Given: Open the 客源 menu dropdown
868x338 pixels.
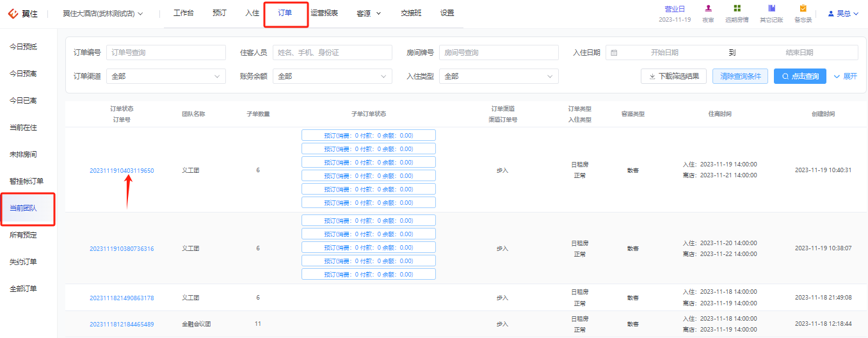Looking at the screenshot, I should tap(368, 13).
